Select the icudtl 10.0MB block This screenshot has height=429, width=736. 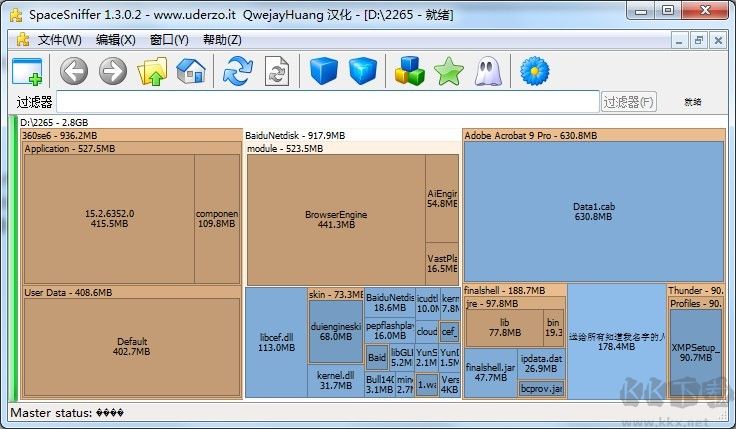point(428,303)
